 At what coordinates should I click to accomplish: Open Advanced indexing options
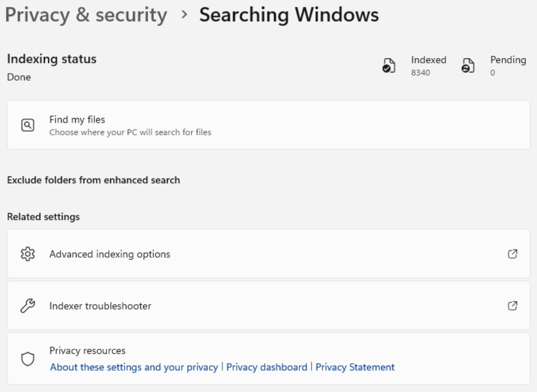268,253
